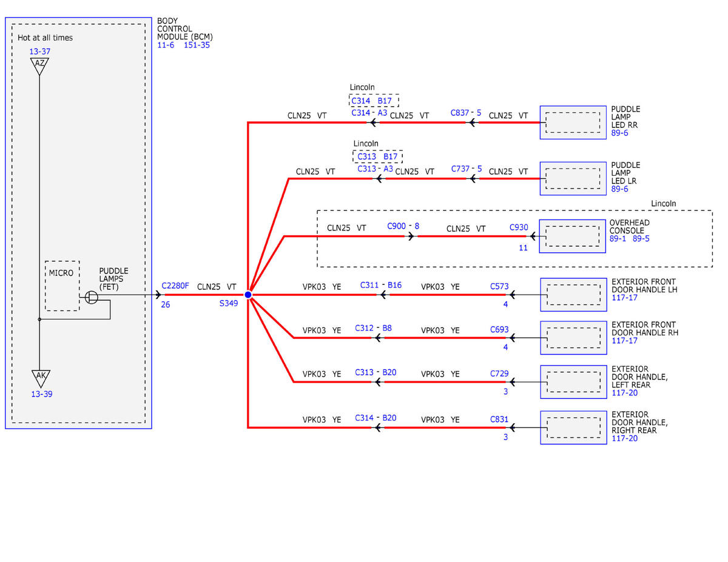Open the 117-20 reference for Right Rear handle
The image size is (728, 562).
[x=624, y=438]
